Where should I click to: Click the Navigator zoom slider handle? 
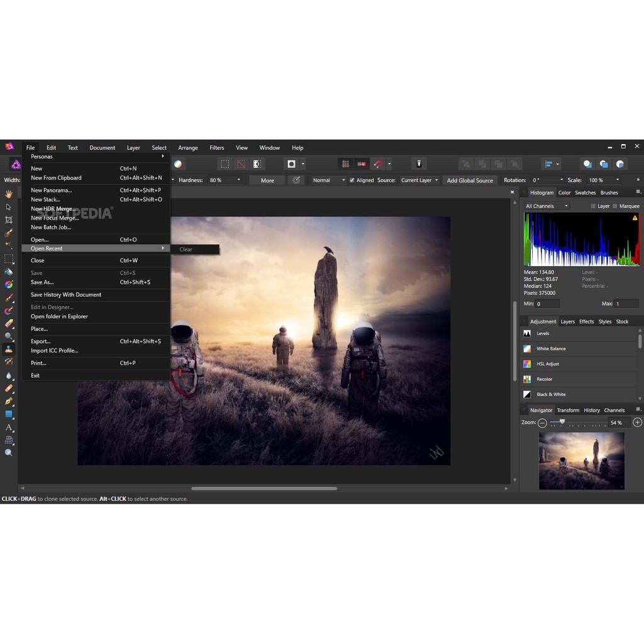[x=562, y=422]
